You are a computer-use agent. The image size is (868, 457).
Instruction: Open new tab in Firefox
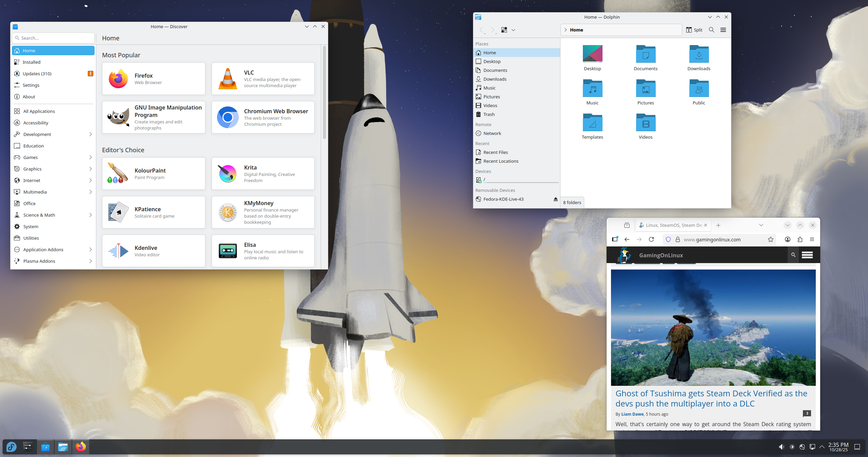(718, 225)
